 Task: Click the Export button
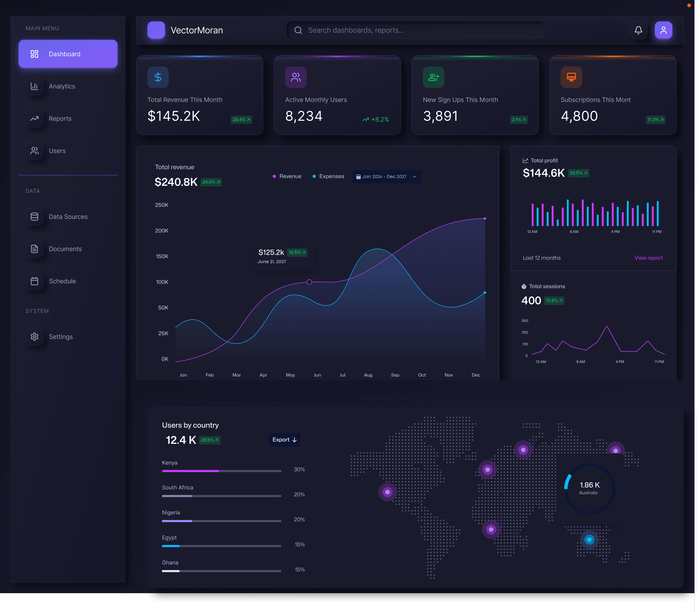coord(284,440)
